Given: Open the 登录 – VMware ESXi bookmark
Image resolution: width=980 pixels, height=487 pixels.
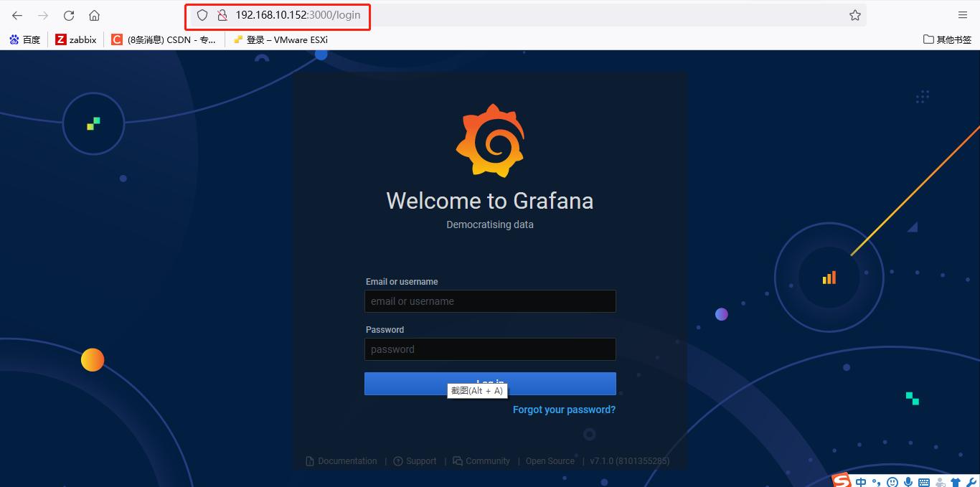Looking at the screenshot, I should click(281, 39).
